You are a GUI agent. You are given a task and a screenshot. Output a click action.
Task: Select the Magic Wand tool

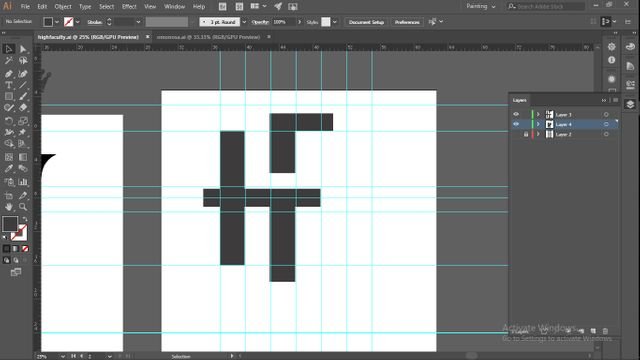coord(9,61)
